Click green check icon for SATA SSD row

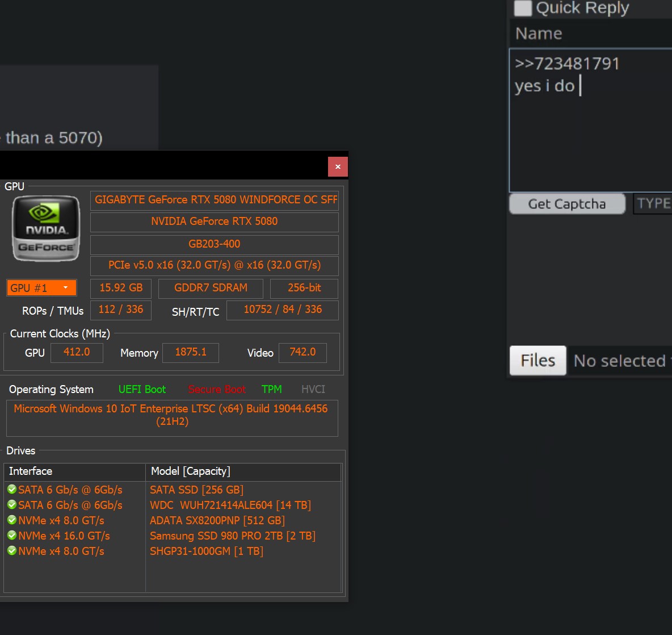12,489
